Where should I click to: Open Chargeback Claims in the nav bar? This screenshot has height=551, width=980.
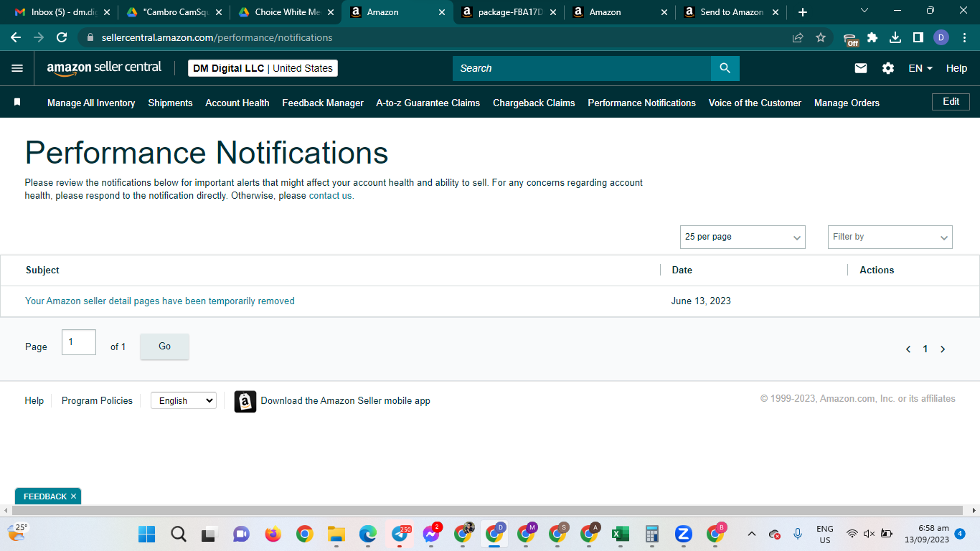tap(534, 103)
